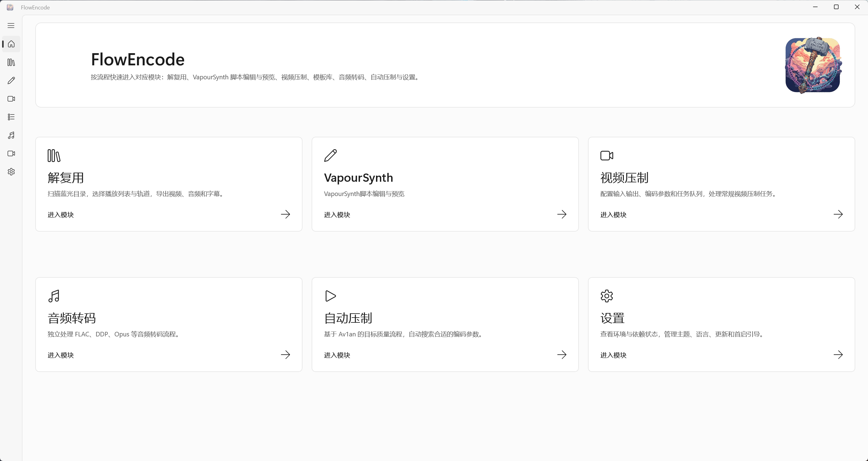Screen dimensions: 868x461
Task: Open the task list icon in sidebar
Action: pos(11,117)
